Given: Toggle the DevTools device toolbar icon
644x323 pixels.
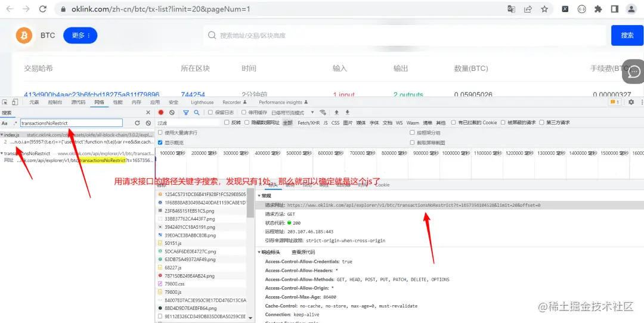Looking at the screenshot, I should click(x=15, y=102).
